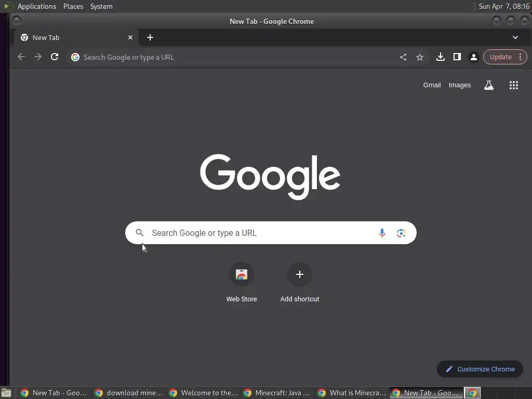Click Customize Chrome button
Image resolution: width=532 pixels, height=399 pixels.
480,369
